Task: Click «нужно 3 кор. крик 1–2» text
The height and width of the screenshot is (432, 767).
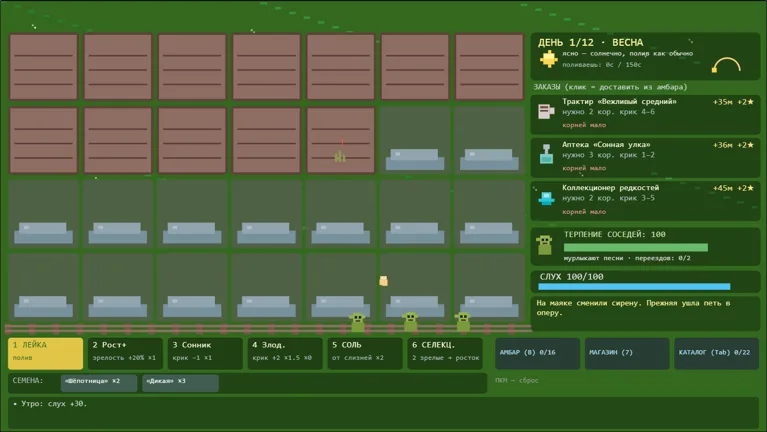Action: point(608,155)
